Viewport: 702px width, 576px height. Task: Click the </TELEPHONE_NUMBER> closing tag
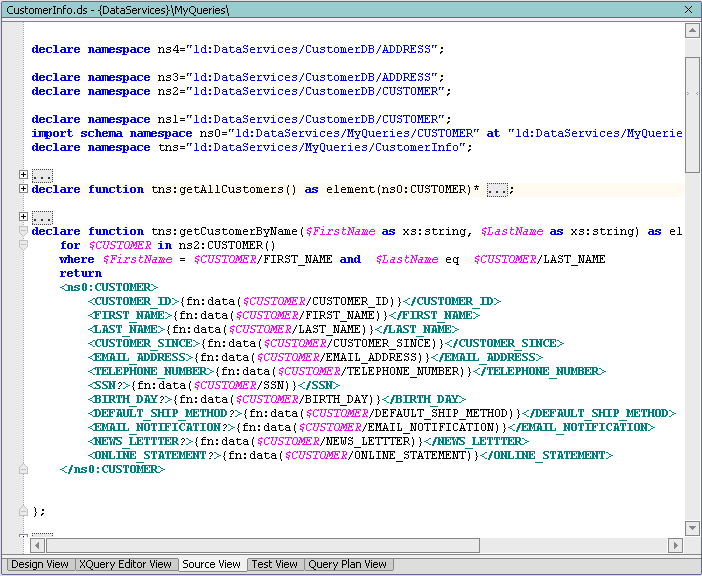point(539,371)
